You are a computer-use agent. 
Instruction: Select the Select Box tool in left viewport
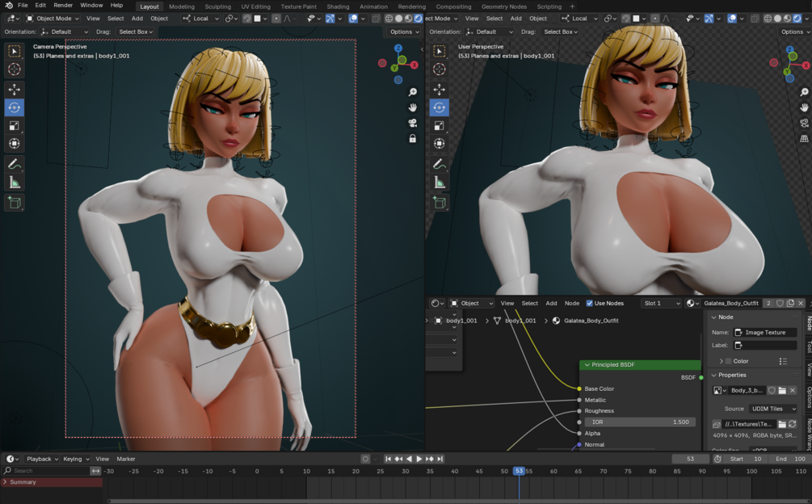(x=14, y=51)
